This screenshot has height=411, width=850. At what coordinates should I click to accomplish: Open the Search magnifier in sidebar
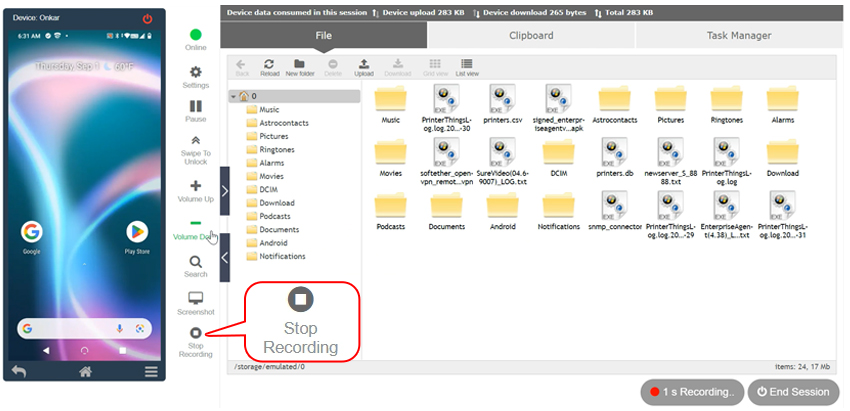(x=196, y=262)
